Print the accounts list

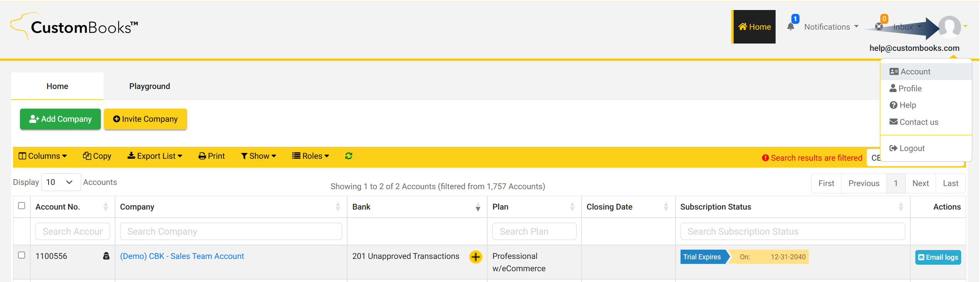(x=212, y=156)
